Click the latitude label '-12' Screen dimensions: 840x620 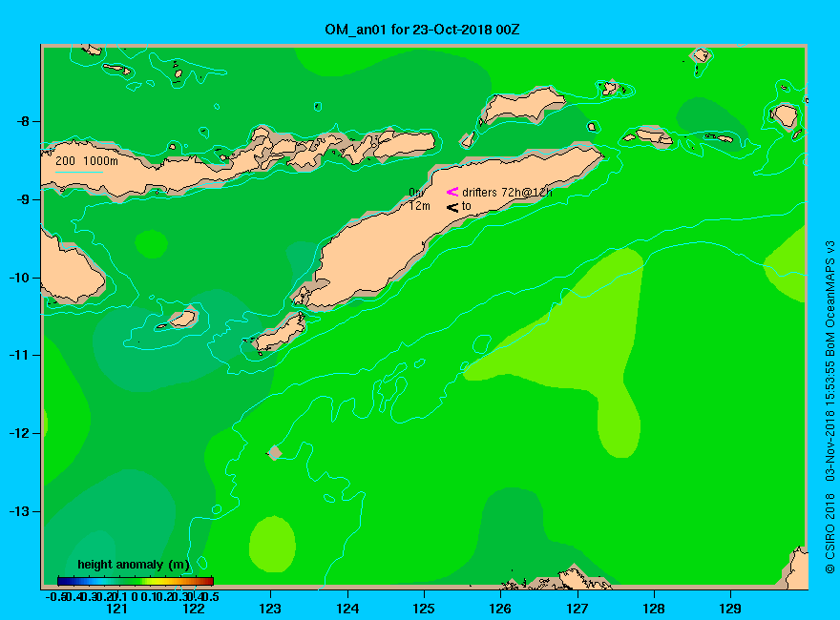(20, 433)
